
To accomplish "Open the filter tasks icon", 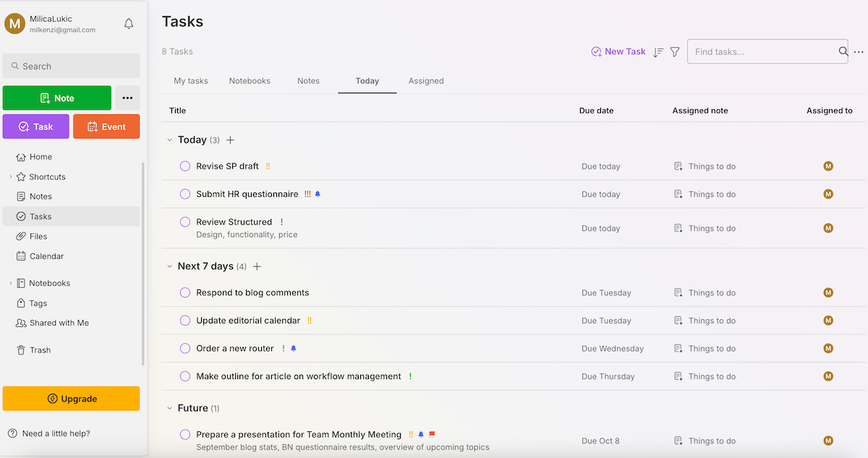I will coord(675,51).
